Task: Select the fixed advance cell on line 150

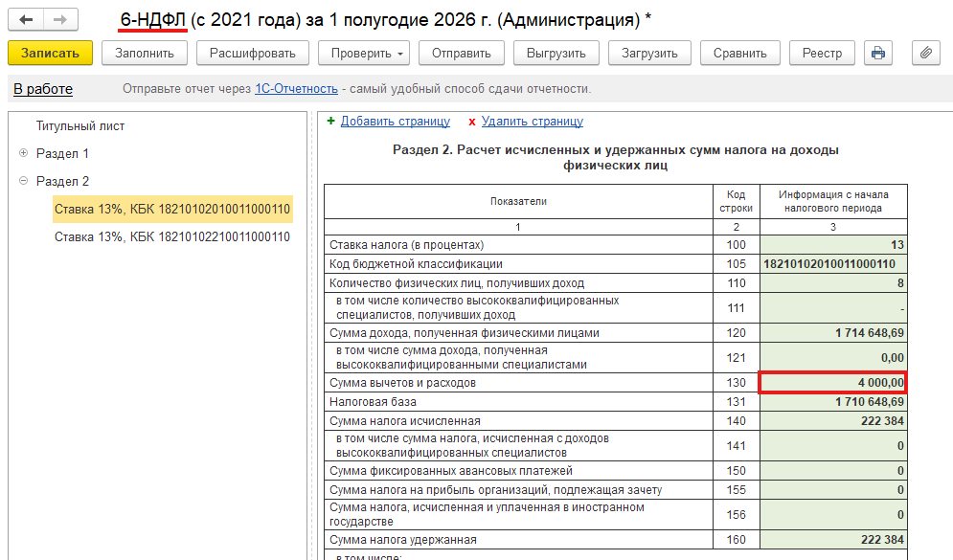Action: (x=833, y=471)
